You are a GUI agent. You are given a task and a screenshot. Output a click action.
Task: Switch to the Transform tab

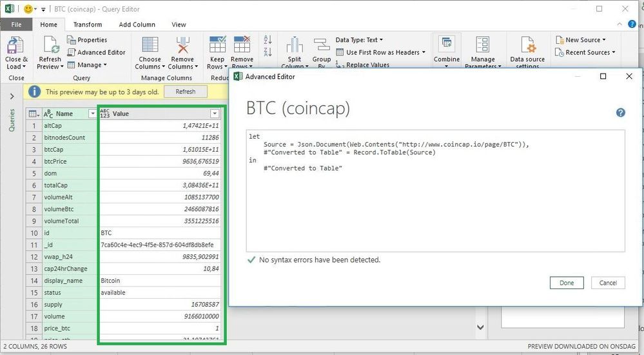[88, 25]
